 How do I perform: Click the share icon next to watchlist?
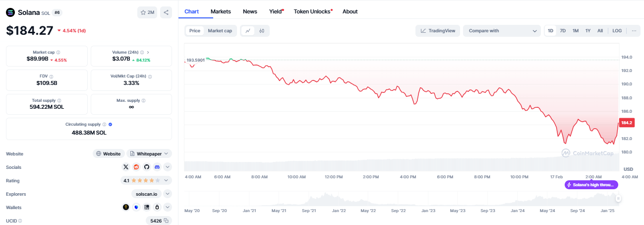(166, 12)
